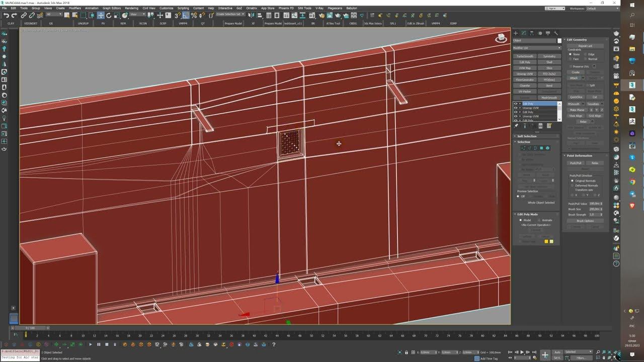Select Original Normals radio button
644x362 pixels.
coord(572,181)
